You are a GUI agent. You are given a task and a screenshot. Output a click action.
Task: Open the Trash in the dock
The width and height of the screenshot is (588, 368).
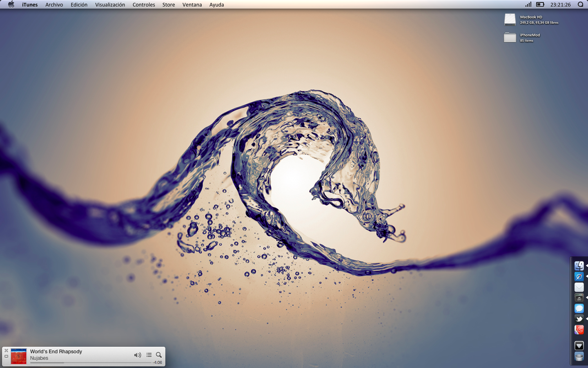579,357
